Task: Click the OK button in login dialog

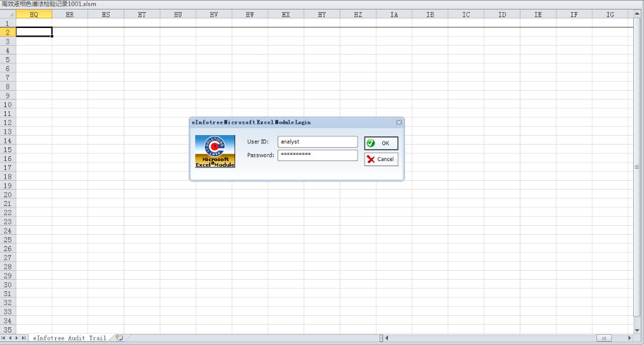Action: pyautogui.click(x=381, y=143)
